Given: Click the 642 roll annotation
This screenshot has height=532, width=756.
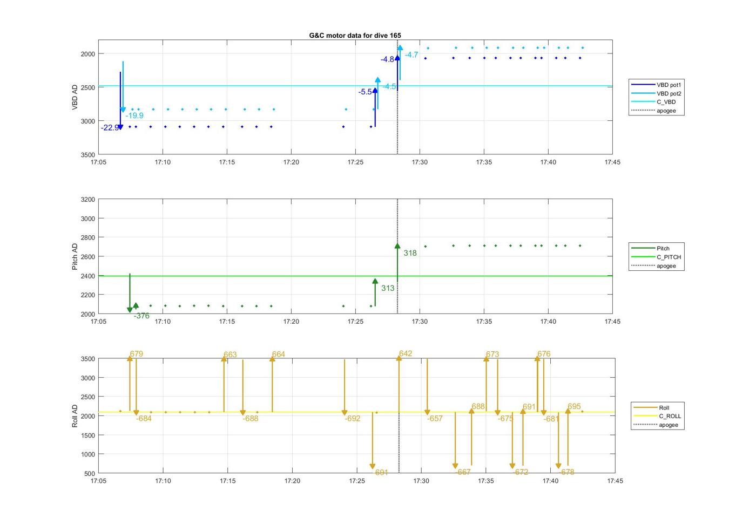Looking at the screenshot, I should click(406, 353).
